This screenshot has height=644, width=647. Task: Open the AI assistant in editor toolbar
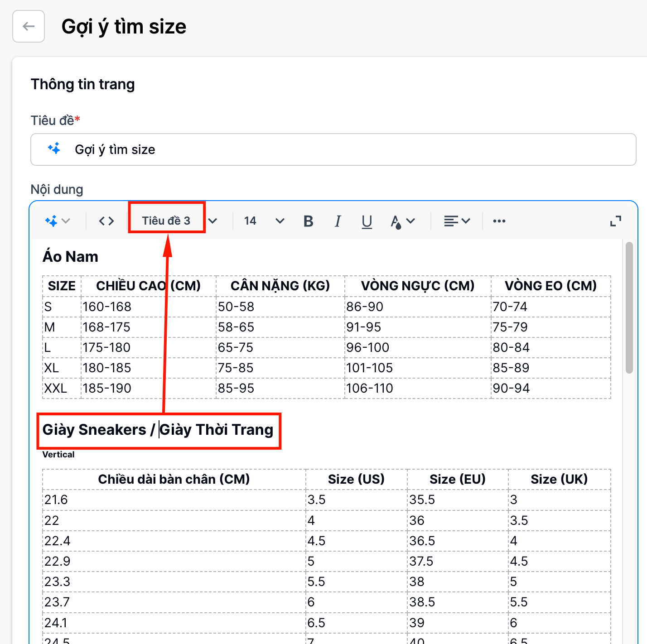[57, 221]
